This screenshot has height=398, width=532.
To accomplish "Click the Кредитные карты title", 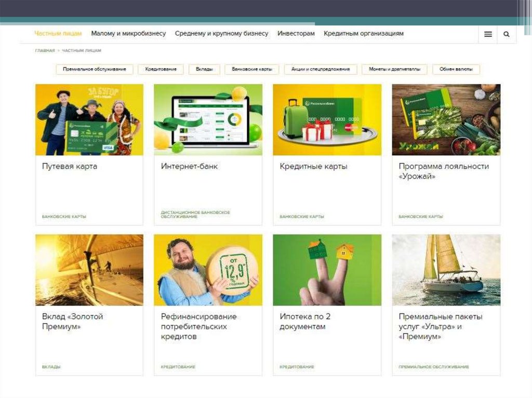I will pyautogui.click(x=313, y=167).
